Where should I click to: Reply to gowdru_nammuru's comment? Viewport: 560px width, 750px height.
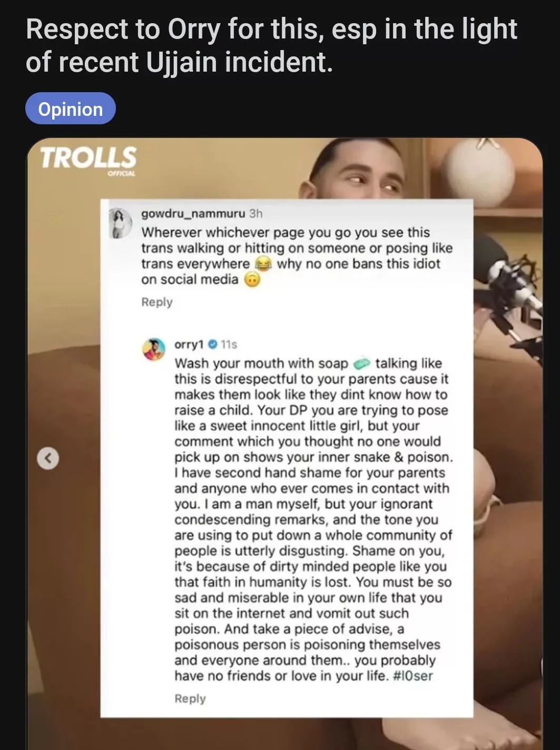(x=157, y=302)
